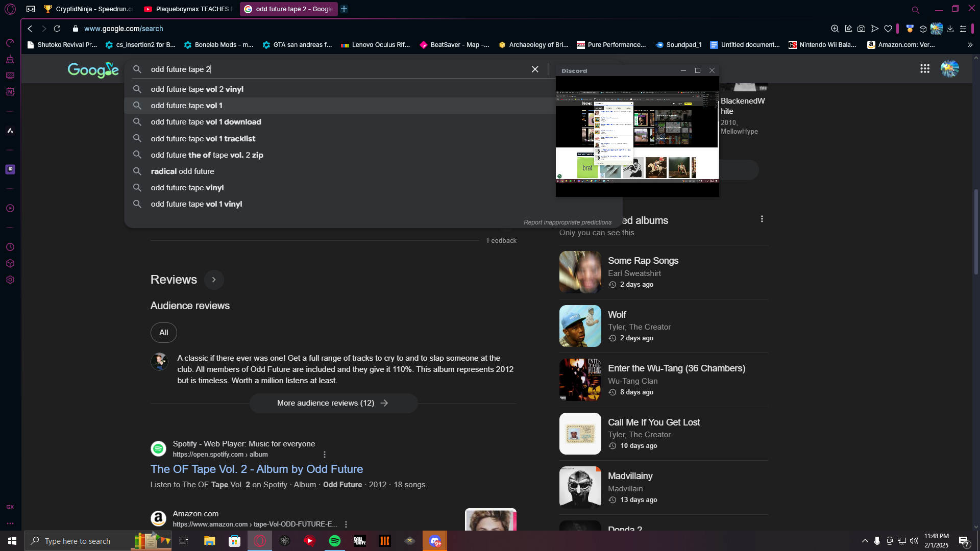
Task: Open The OF Tape Vol. 2 Spotify link
Action: click(257, 469)
